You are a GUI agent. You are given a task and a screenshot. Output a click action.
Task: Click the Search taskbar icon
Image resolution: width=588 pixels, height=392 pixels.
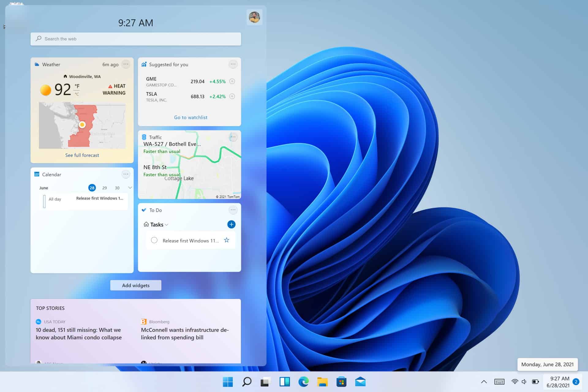click(x=246, y=382)
